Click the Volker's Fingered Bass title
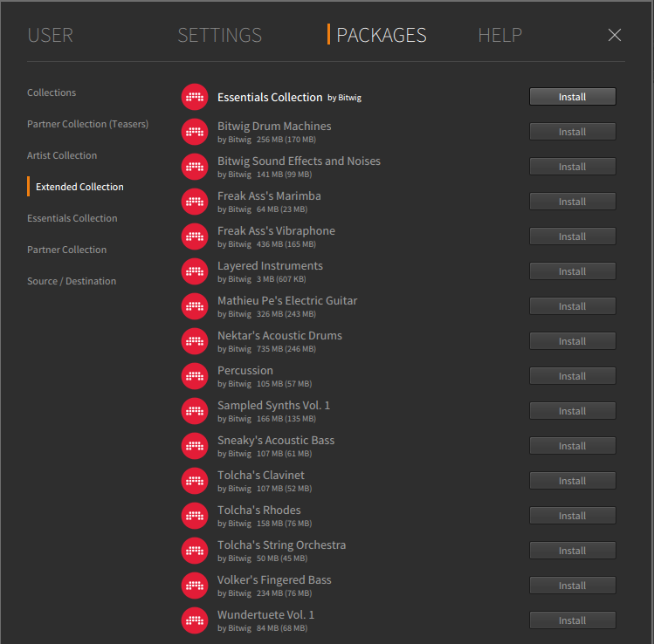Screen dimensions: 654x644 point(274,579)
